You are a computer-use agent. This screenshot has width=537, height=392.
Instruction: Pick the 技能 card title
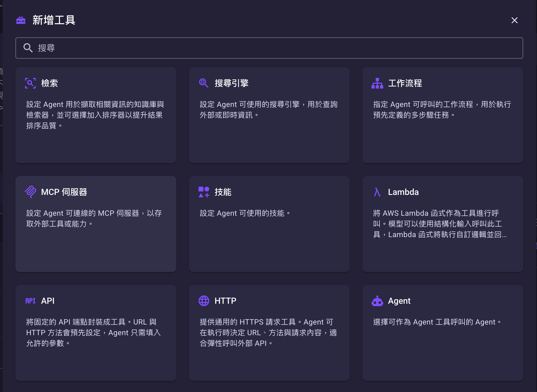(x=223, y=192)
